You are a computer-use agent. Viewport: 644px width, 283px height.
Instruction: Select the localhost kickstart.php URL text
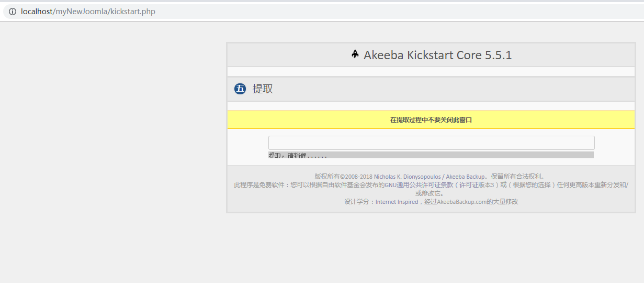tap(88, 12)
